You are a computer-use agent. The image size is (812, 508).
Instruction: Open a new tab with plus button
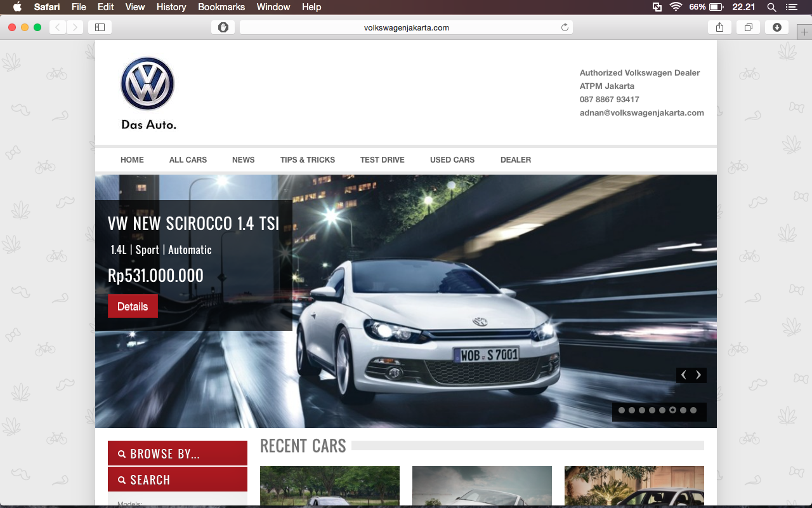point(804,33)
